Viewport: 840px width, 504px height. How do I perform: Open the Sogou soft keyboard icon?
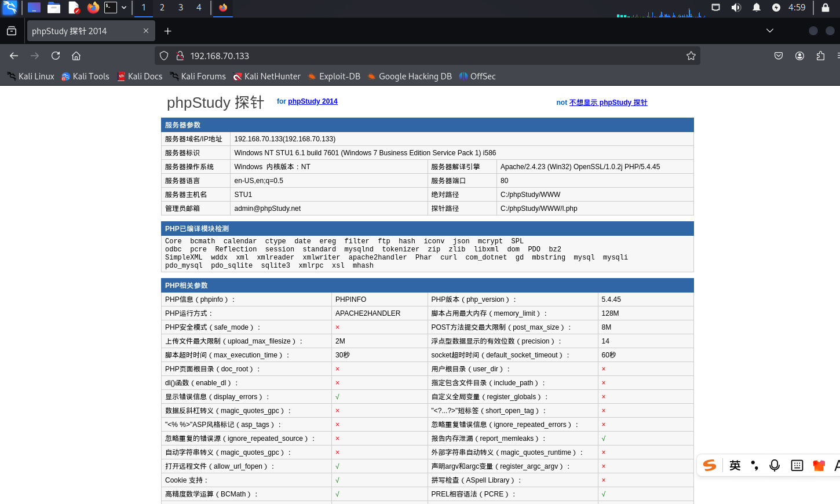[x=797, y=465]
